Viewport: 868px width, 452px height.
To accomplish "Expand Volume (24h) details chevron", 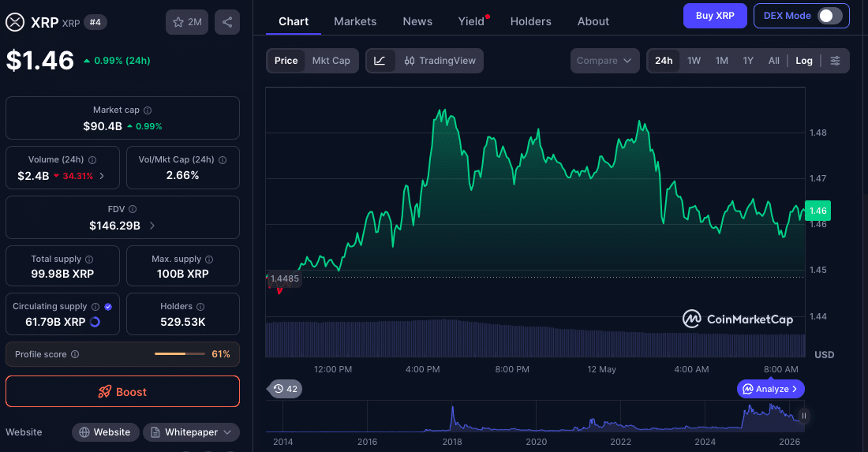I will 102,176.
